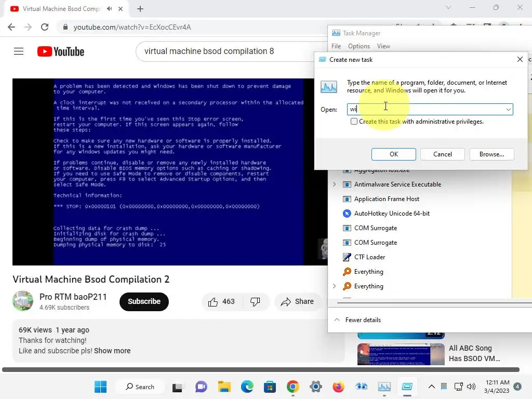This screenshot has height=399, width=532.
Task: Enable administrative privileges checkbox
Action: 354,122
